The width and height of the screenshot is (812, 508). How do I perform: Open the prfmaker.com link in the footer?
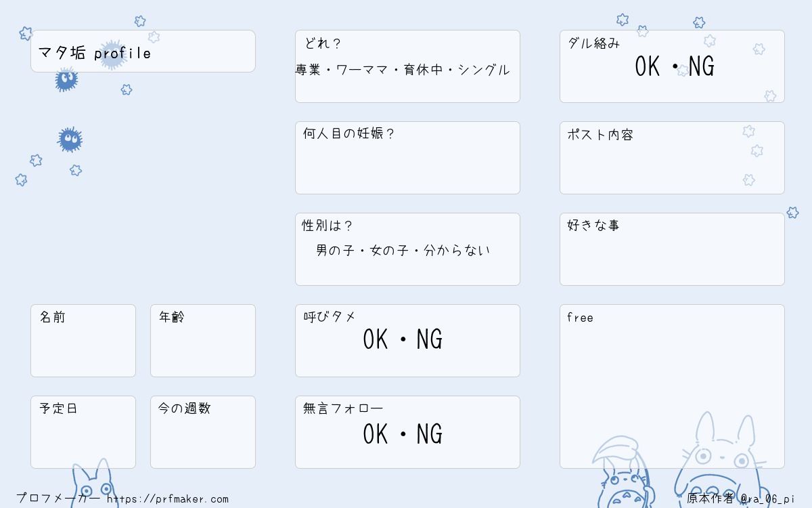[x=168, y=499]
